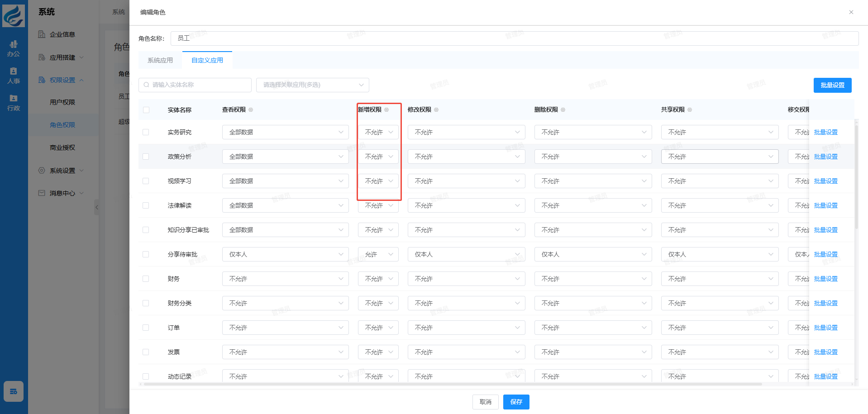
Task: Select the 自定义应用 tab
Action: pyautogui.click(x=207, y=60)
